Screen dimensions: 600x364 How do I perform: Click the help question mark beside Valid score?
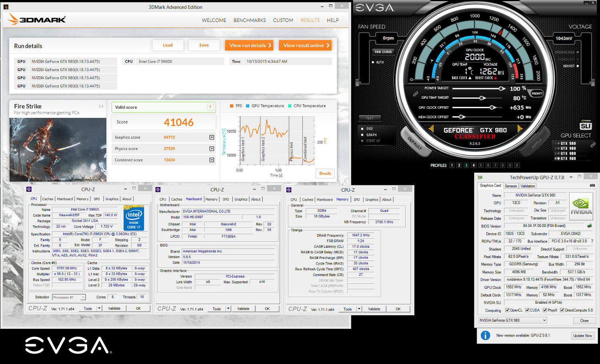(x=210, y=107)
